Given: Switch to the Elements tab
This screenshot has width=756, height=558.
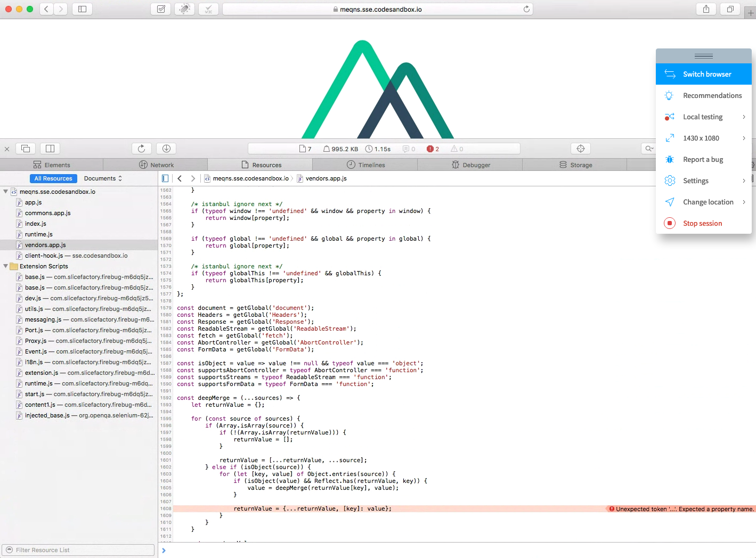Looking at the screenshot, I should (52, 165).
